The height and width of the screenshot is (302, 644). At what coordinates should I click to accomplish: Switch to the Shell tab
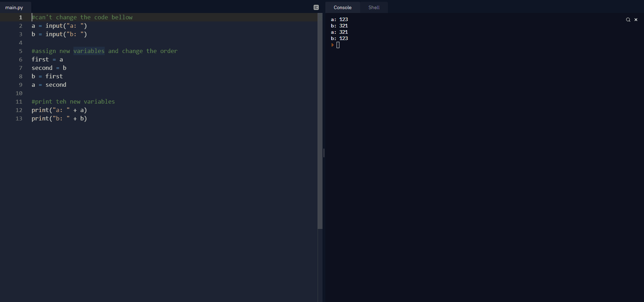point(374,7)
